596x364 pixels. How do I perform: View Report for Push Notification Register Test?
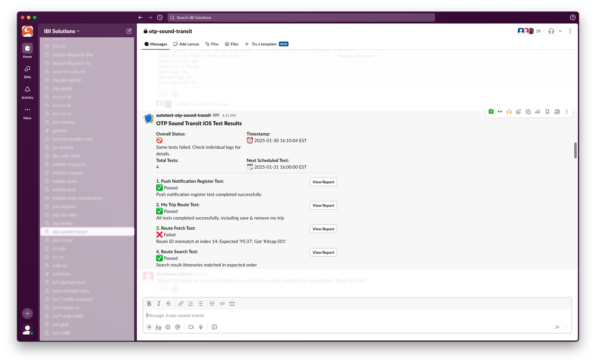click(323, 182)
